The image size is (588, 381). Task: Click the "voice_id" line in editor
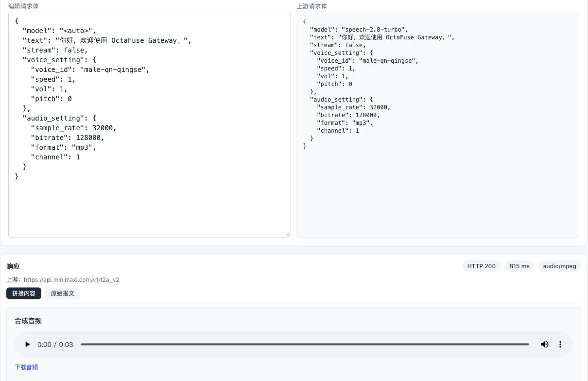point(90,69)
